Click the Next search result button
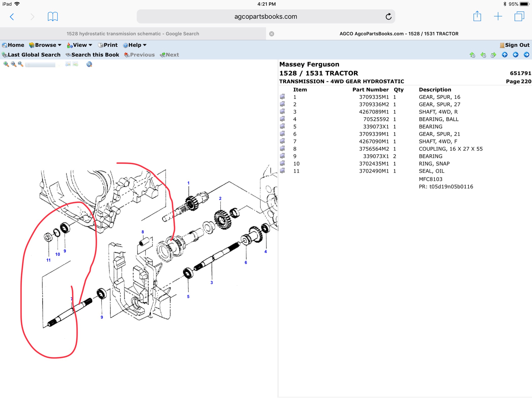 (169, 55)
